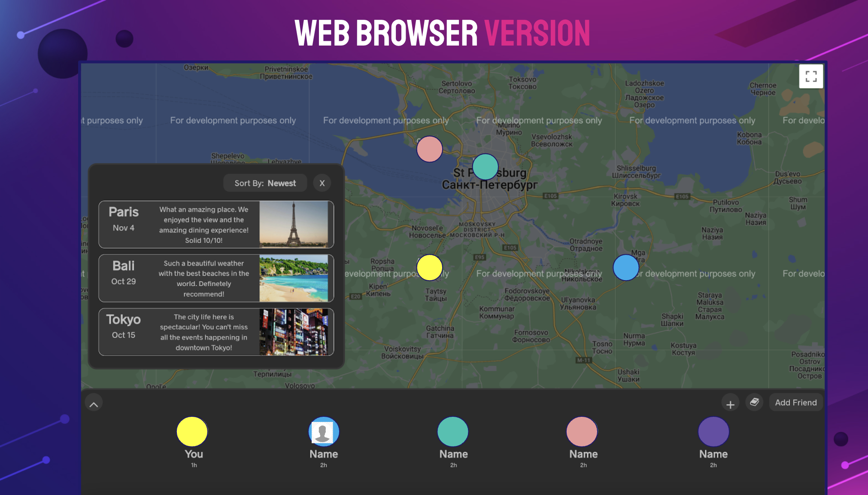Choose the purple friend avatar

coord(713,431)
